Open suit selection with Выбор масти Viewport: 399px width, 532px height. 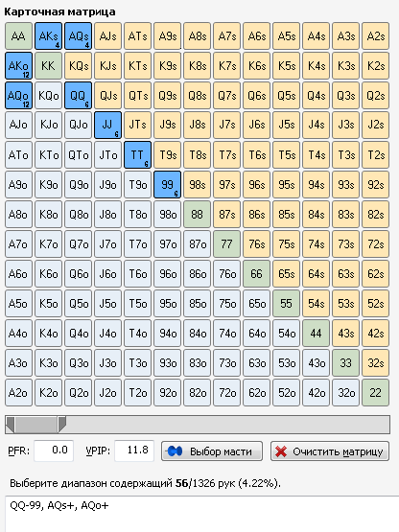click(212, 451)
